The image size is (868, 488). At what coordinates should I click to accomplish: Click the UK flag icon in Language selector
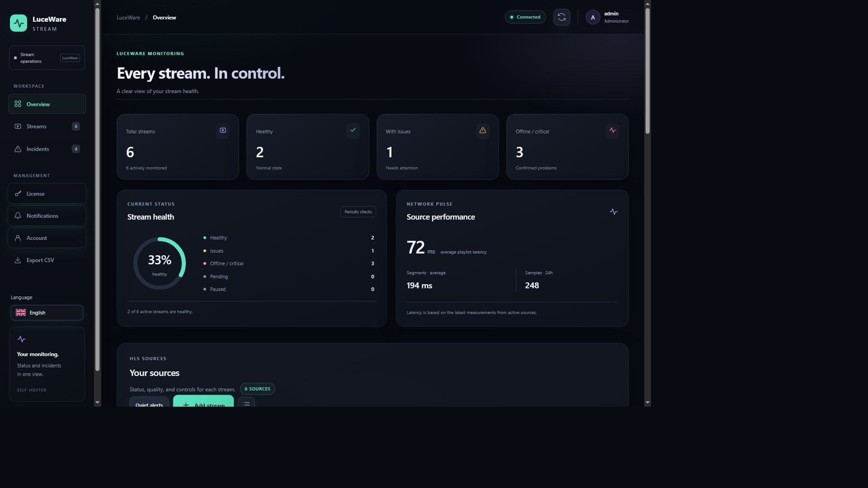tap(21, 313)
